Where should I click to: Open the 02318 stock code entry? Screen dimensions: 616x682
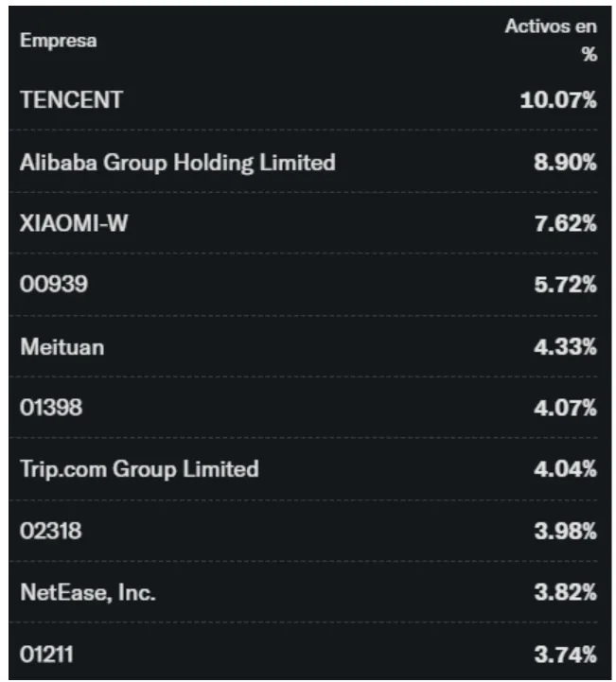tap(51, 531)
